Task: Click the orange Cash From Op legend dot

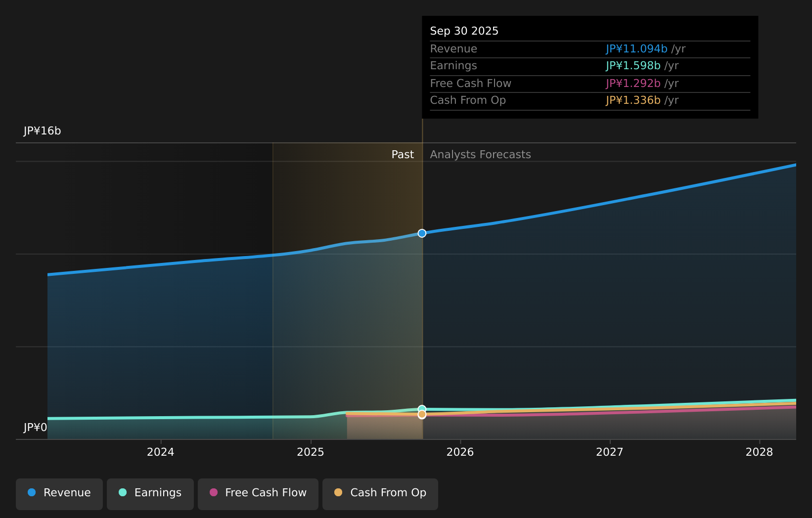Action: pyautogui.click(x=338, y=492)
